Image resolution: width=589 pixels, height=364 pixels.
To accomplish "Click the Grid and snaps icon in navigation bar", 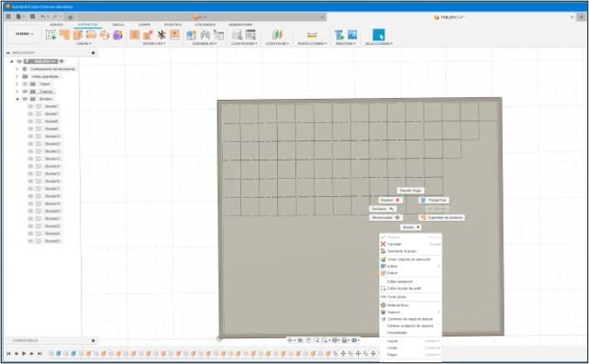I will pyautogui.click(x=344, y=340).
